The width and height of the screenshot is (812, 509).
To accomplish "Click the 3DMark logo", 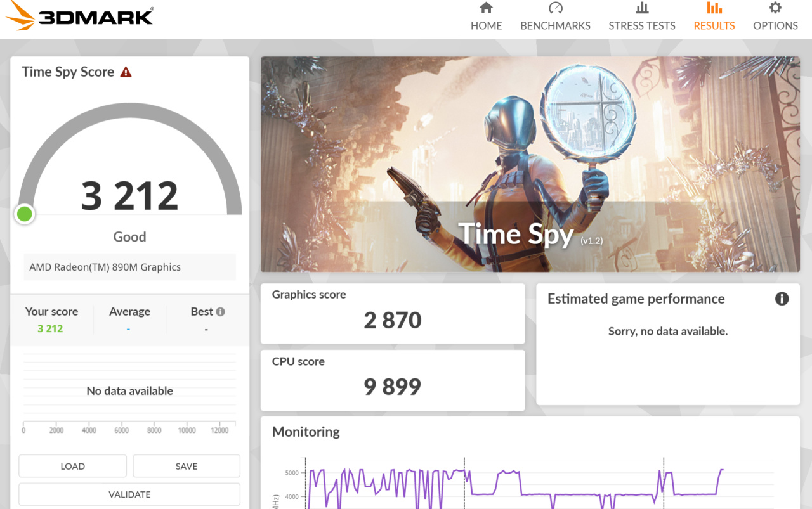I will pyautogui.click(x=79, y=15).
